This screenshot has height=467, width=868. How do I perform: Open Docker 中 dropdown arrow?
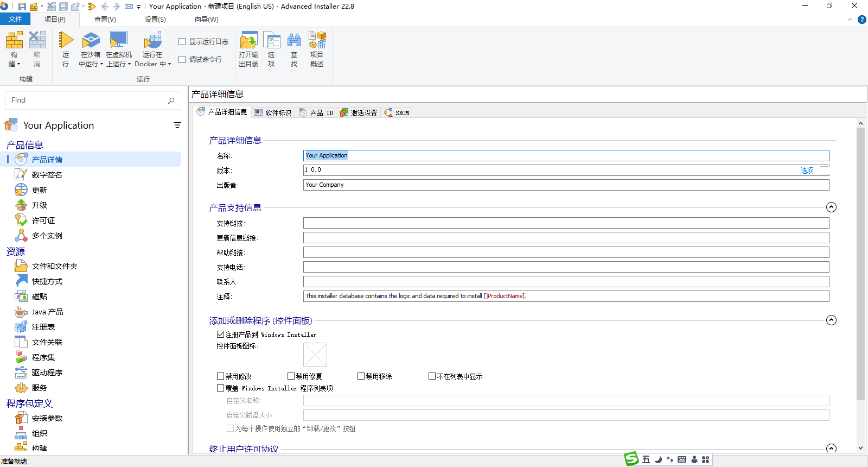click(x=169, y=64)
